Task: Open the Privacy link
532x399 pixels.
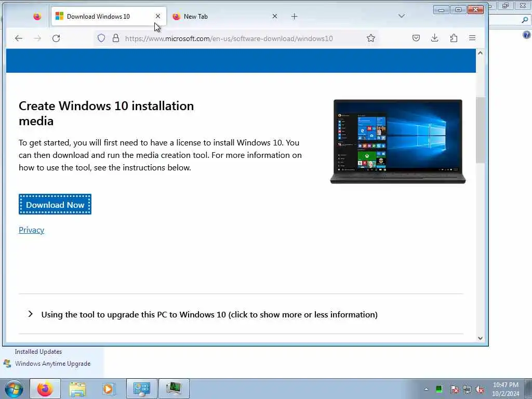Action: (x=31, y=230)
